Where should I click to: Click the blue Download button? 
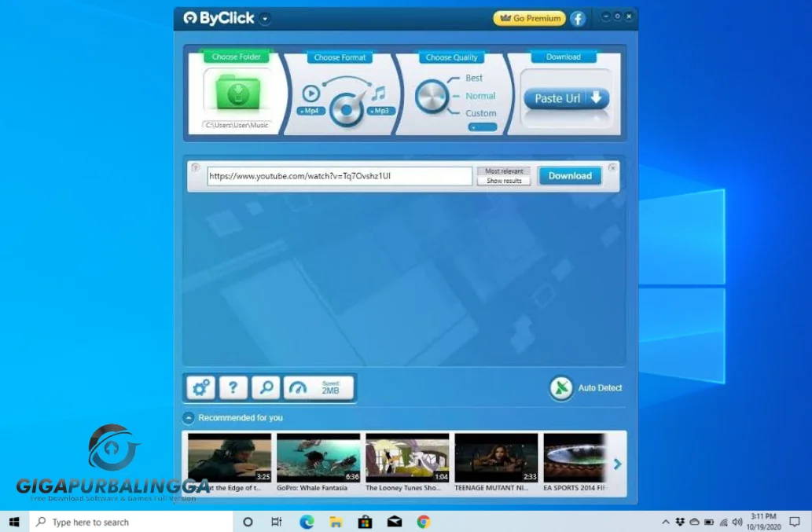[x=570, y=176]
